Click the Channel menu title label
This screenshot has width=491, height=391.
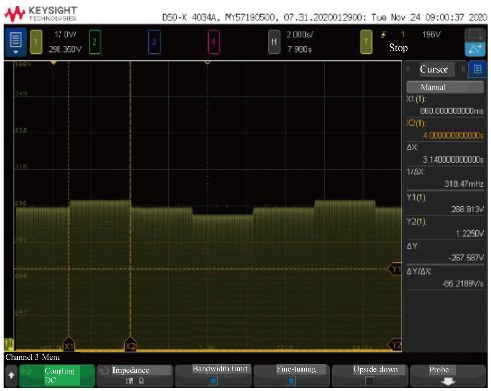[x=32, y=357]
